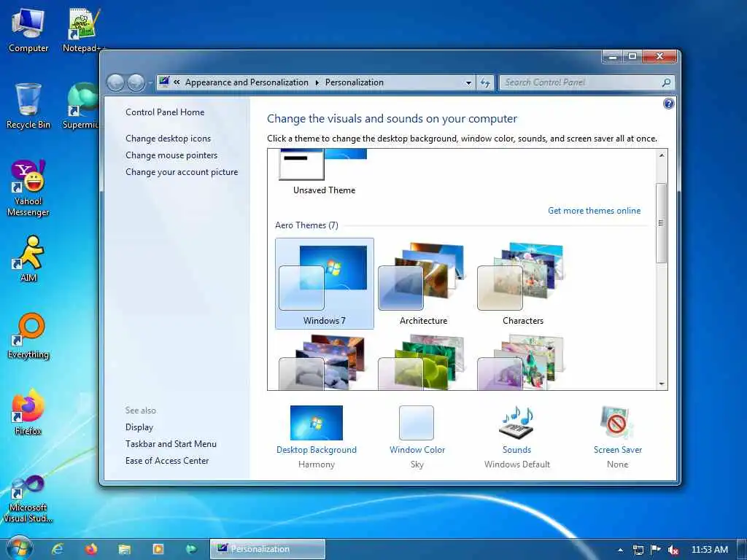
Task: Click the Action Center flag icon
Action: point(656,550)
